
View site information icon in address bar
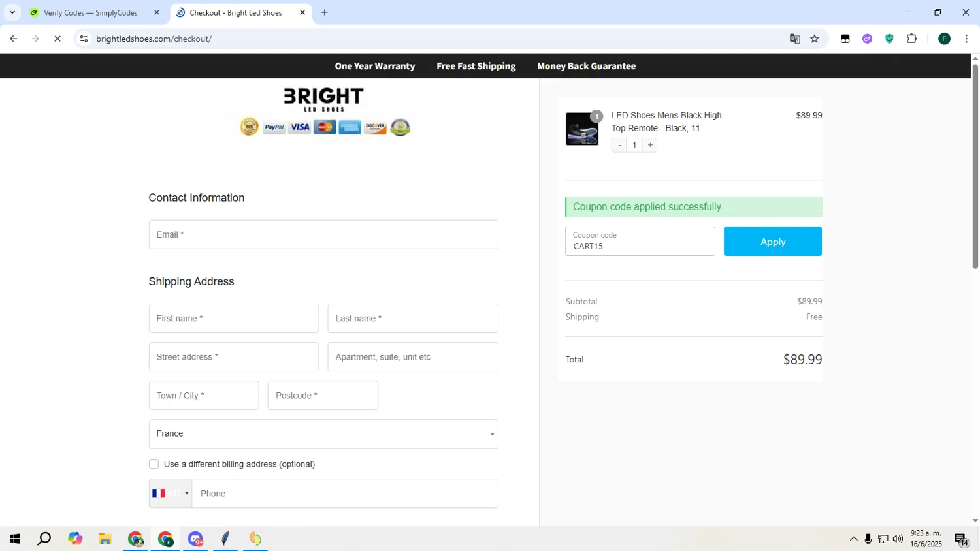(x=84, y=39)
